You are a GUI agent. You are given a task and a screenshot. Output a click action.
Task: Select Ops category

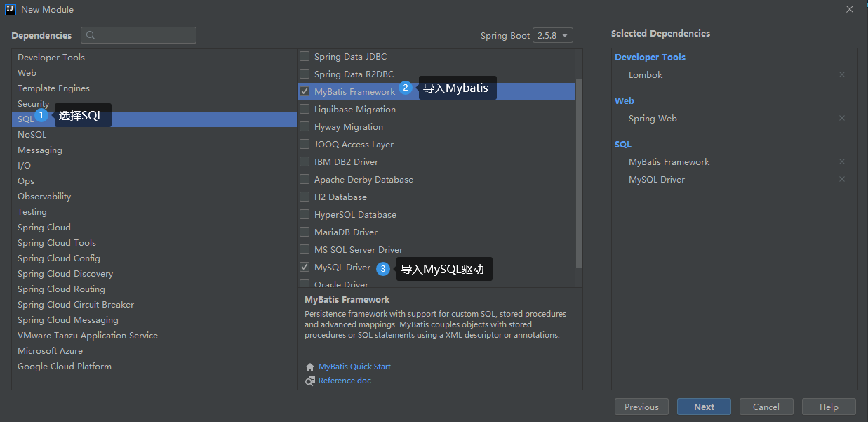point(154,181)
